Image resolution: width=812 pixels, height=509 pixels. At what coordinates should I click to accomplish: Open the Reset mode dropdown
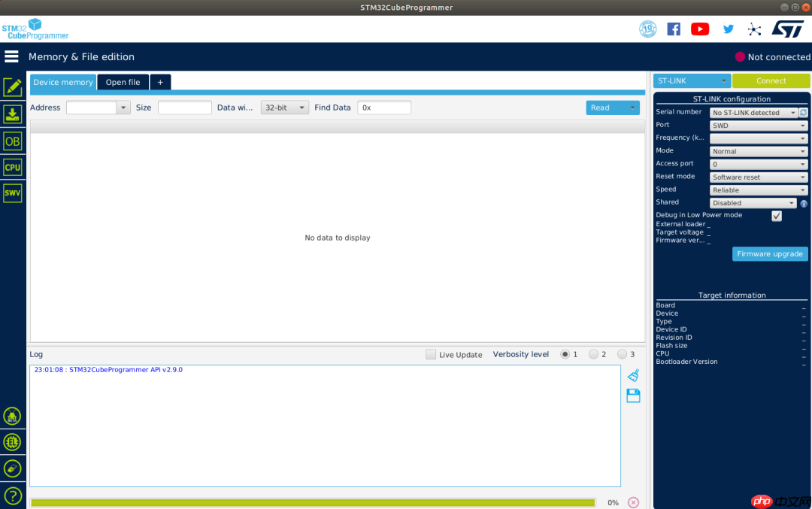758,177
